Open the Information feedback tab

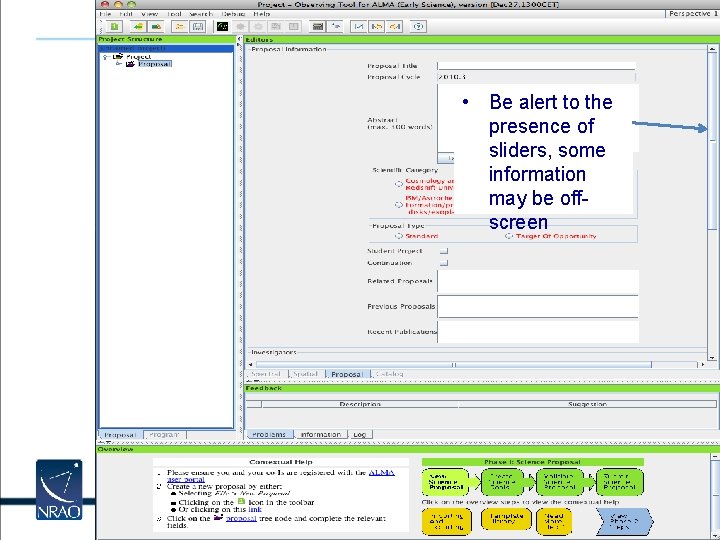[321, 434]
